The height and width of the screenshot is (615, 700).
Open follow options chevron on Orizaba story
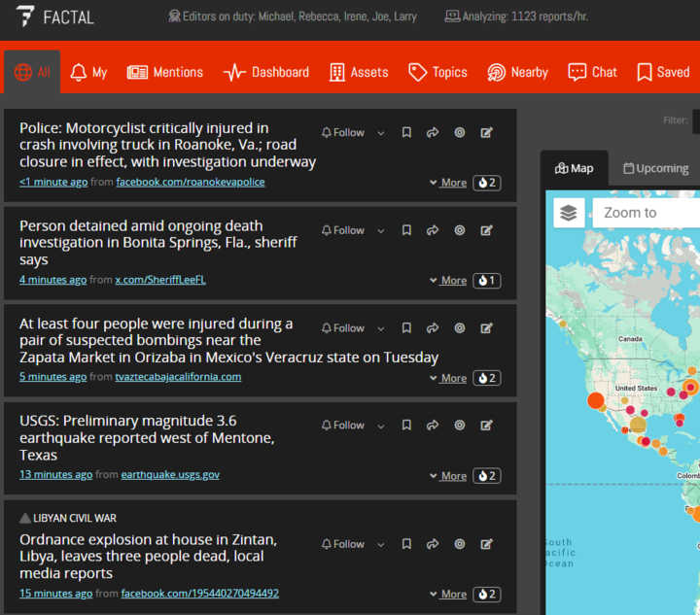click(x=381, y=328)
